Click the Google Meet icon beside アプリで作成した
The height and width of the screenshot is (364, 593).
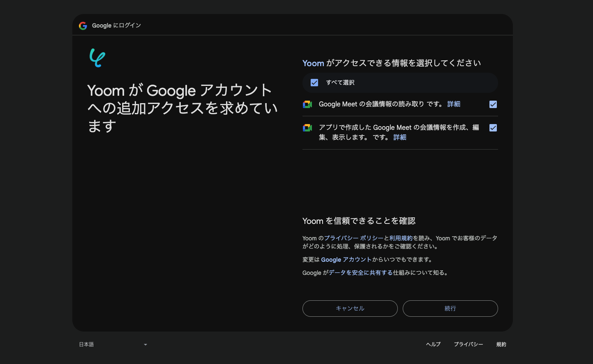click(307, 128)
